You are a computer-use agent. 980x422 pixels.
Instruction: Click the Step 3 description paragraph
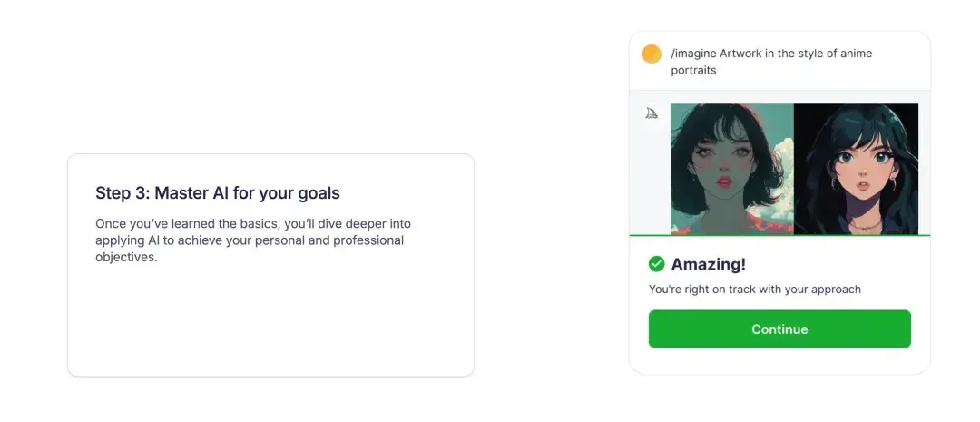[x=253, y=240]
